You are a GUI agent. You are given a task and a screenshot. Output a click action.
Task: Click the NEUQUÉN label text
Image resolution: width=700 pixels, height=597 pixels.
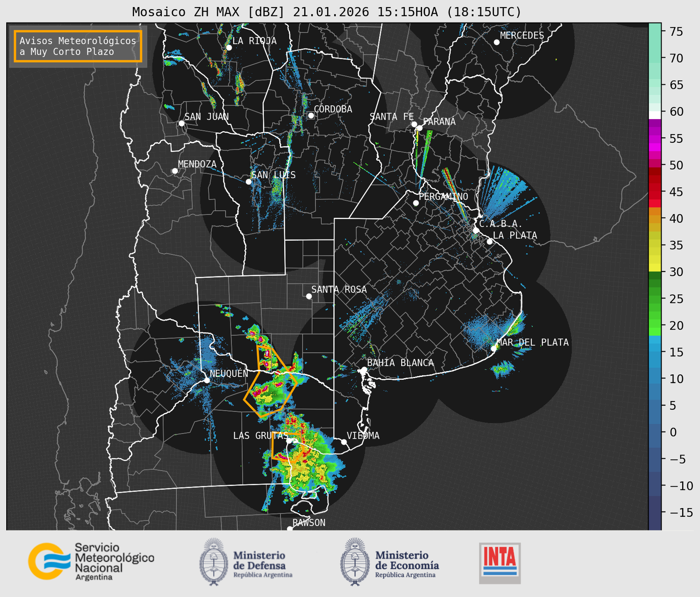(x=229, y=374)
